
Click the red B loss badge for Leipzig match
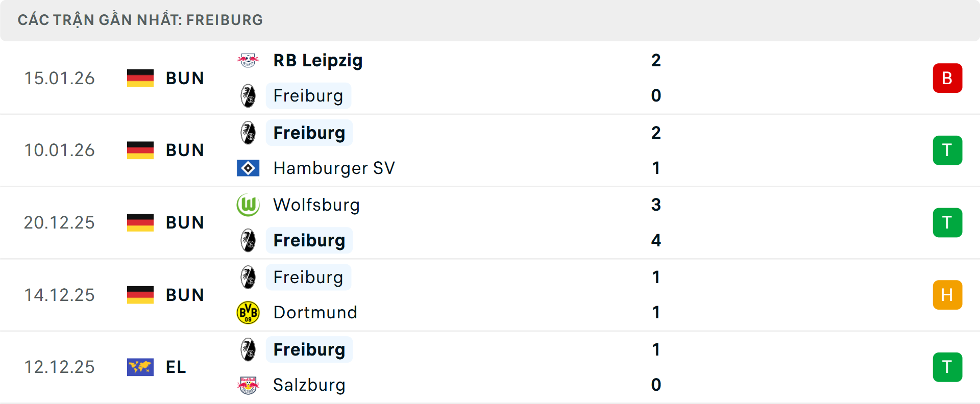[x=948, y=78]
